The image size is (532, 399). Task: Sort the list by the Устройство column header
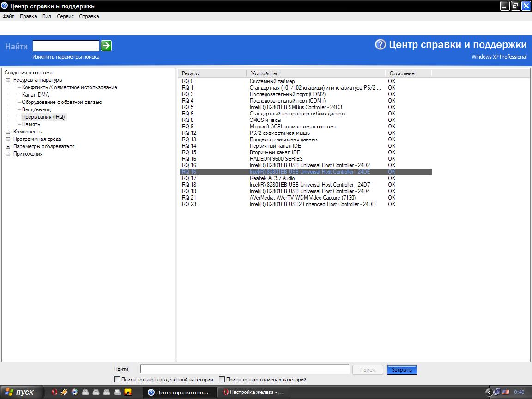315,73
